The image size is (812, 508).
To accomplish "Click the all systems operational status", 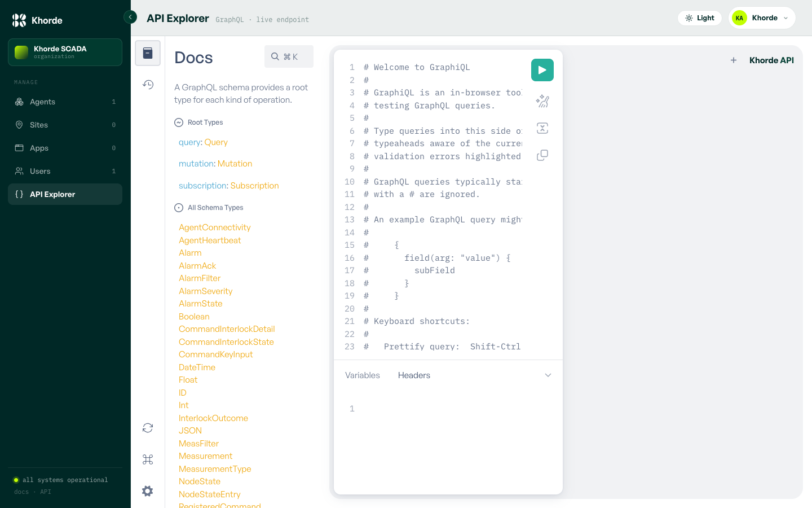I will (60, 480).
